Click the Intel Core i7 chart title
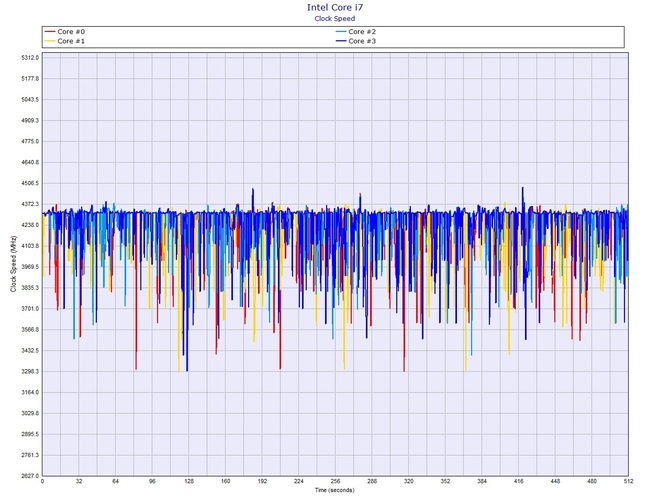 click(x=335, y=7)
